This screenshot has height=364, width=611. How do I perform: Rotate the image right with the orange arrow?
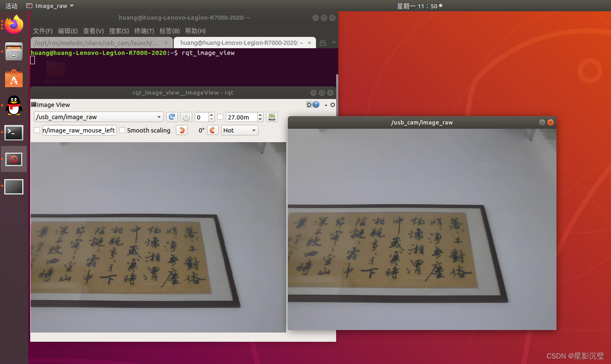pyautogui.click(x=213, y=130)
